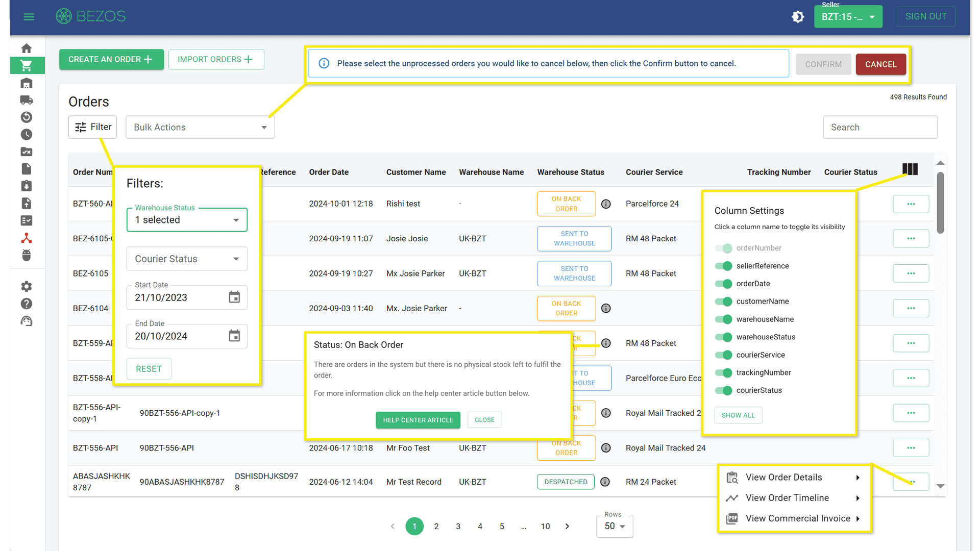
Task: Open the returns circular arrow sidebar icon
Action: (x=27, y=117)
